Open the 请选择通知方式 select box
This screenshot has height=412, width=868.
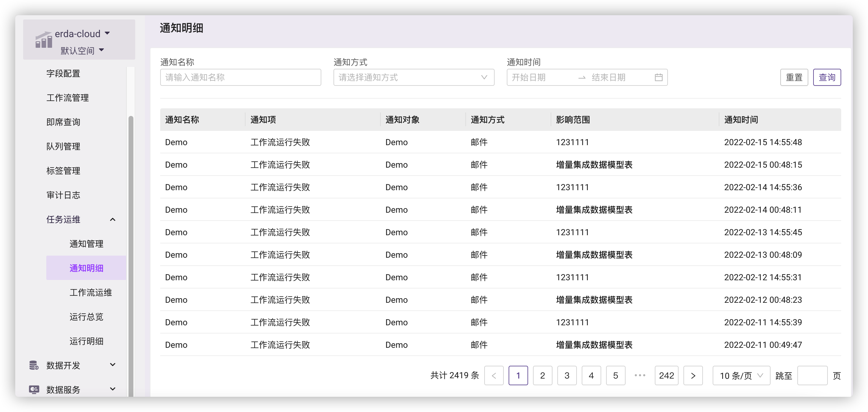pyautogui.click(x=414, y=77)
